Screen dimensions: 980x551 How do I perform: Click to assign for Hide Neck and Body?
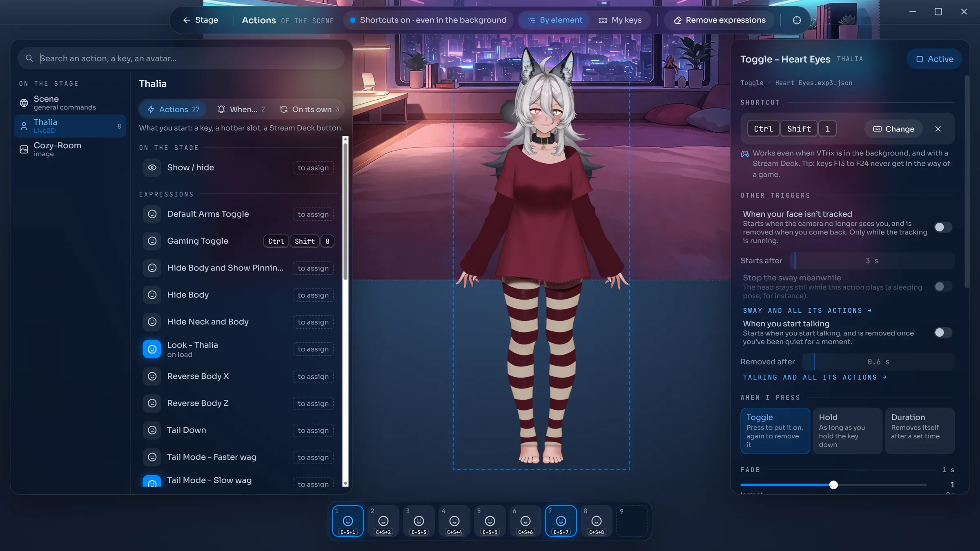(313, 322)
